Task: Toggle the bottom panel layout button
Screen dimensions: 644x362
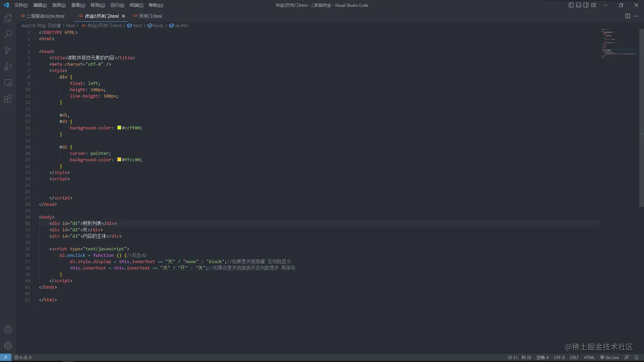Action: click(x=579, y=5)
